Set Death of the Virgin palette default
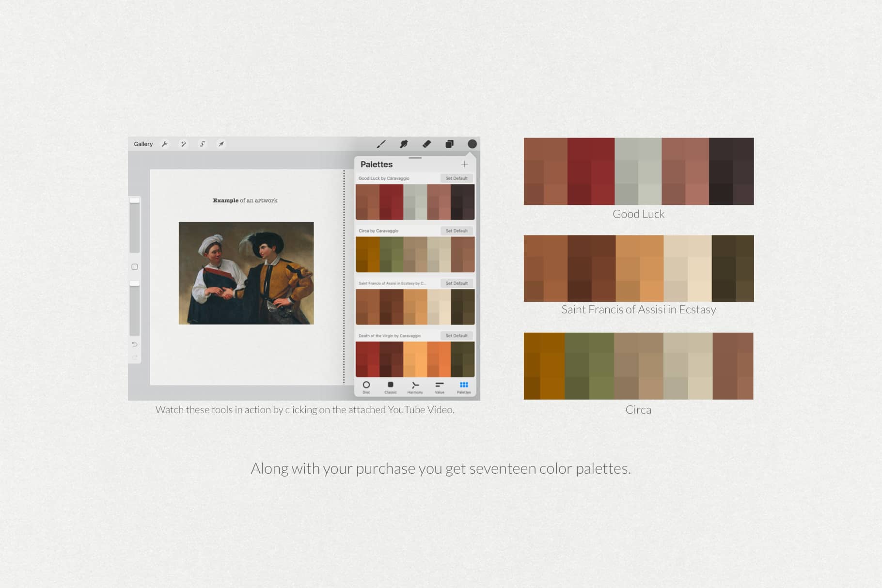 click(x=456, y=336)
